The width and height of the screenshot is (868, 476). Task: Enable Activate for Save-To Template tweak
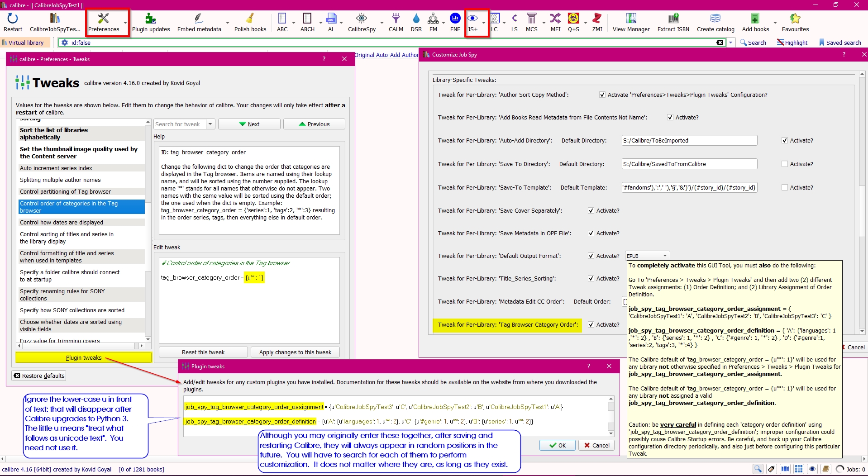click(785, 188)
